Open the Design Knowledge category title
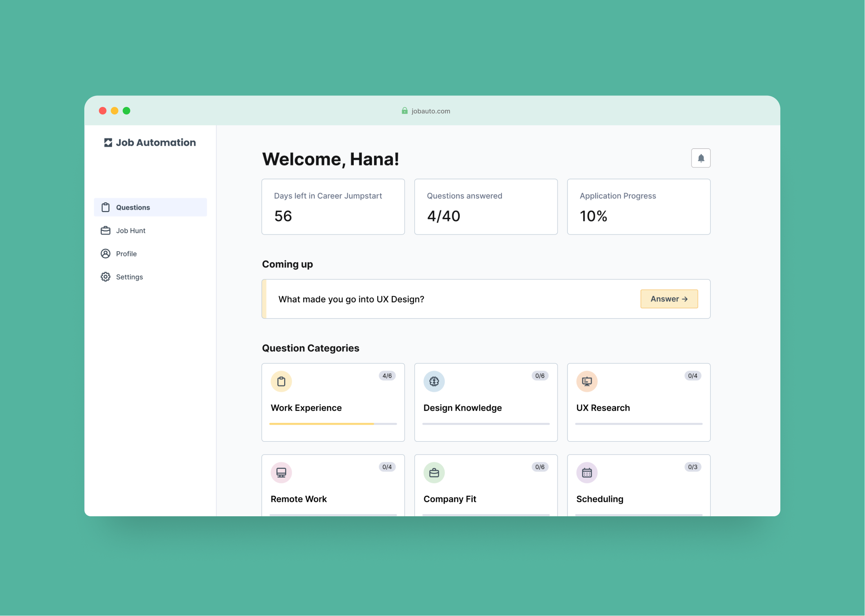Image resolution: width=865 pixels, height=616 pixels. (x=462, y=408)
